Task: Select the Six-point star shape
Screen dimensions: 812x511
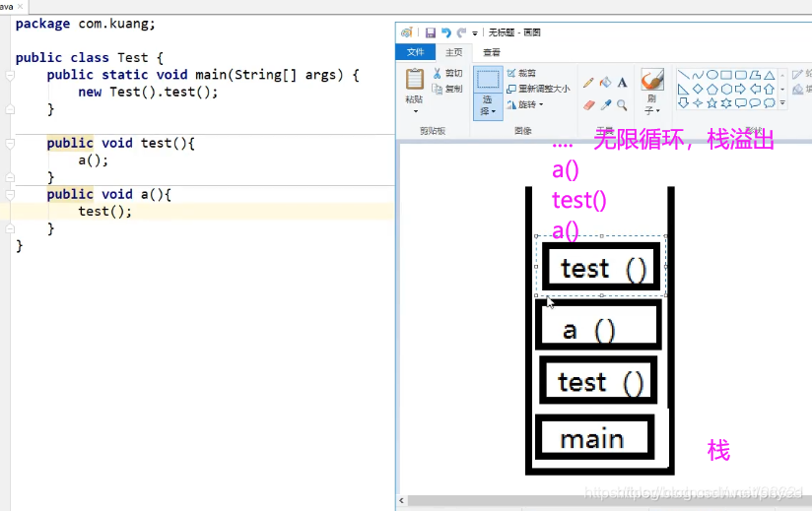Action: click(x=726, y=103)
